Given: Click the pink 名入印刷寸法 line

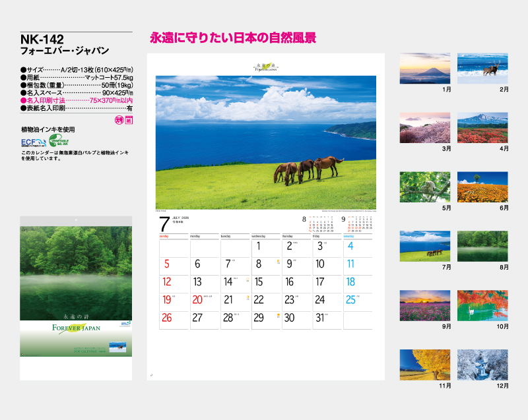Looking at the screenshot, I should click(x=77, y=100).
